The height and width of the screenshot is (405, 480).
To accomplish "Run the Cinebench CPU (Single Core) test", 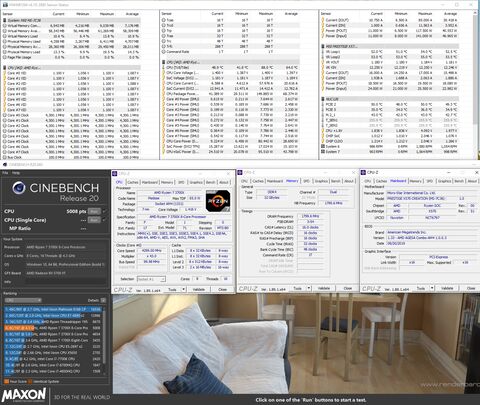I will point(94,220).
